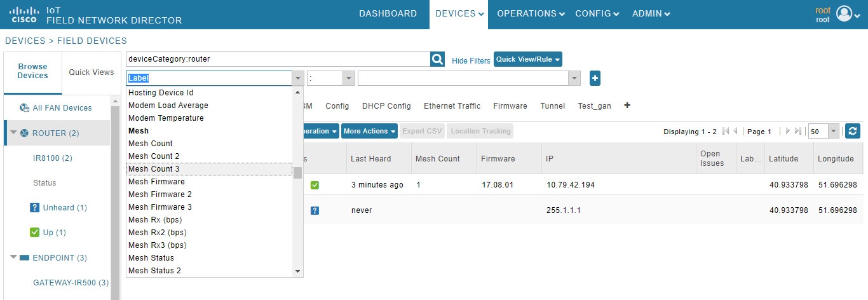Go to the next page arrow

coord(788,132)
